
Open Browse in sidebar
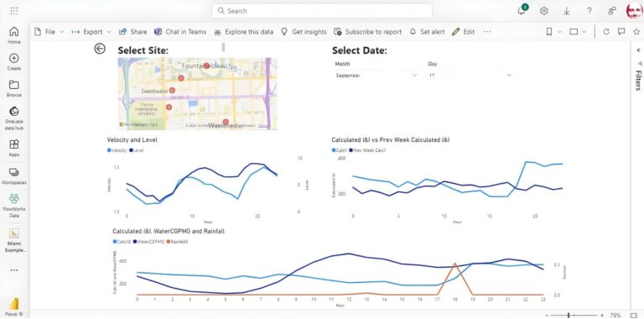pyautogui.click(x=14, y=88)
